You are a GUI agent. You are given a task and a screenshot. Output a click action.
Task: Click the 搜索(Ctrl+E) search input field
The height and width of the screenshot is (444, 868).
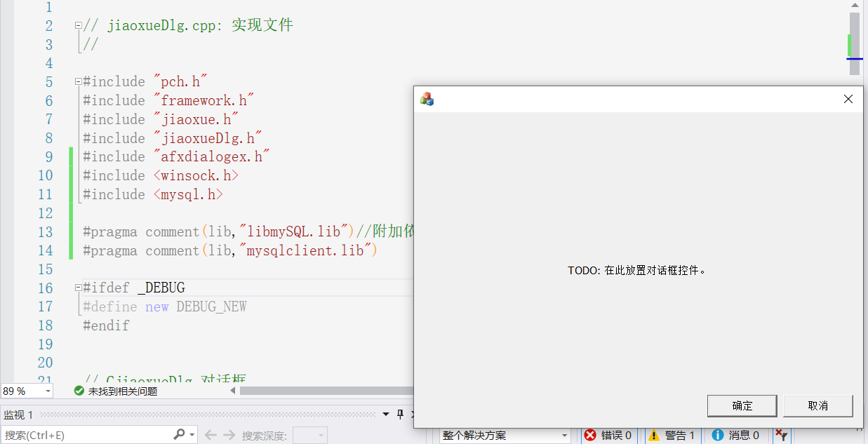(x=84, y=435)
